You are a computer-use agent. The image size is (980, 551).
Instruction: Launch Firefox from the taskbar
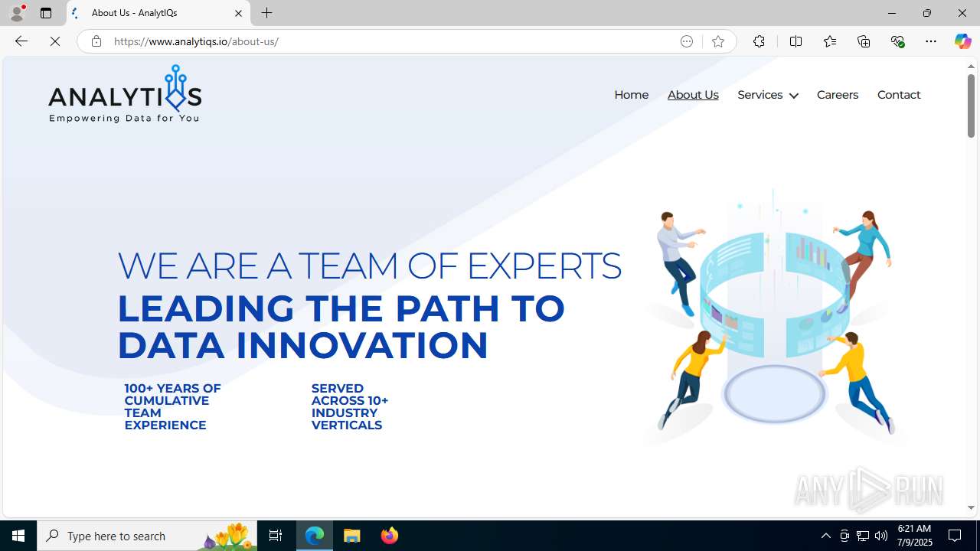[390, 536]
